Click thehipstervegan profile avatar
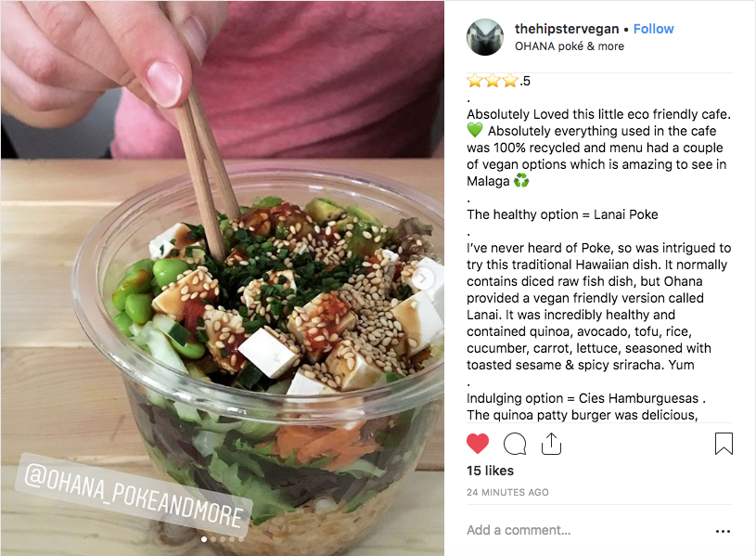Screen dimensions: 756x556 pos(485,37)
